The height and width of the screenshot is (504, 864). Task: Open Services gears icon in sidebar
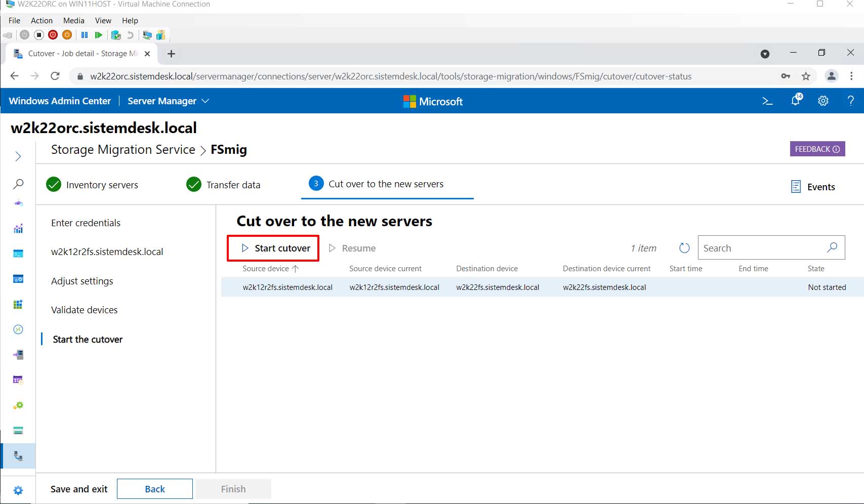[18, 405]
